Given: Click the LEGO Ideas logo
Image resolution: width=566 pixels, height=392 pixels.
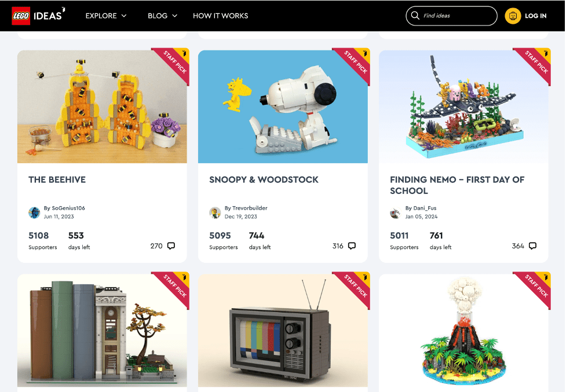Looking at the screenshot, I should [x=38, y=16].
